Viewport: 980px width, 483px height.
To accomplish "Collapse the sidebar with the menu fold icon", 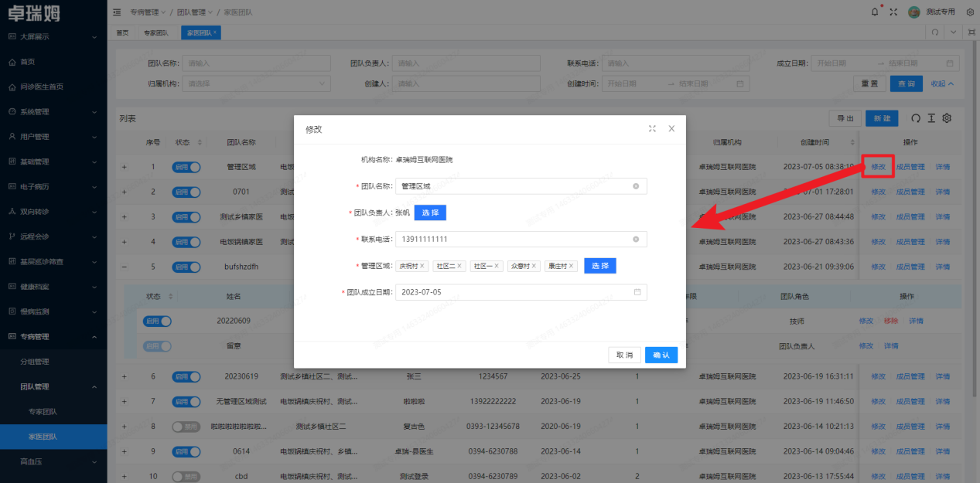I will point(117,12).
